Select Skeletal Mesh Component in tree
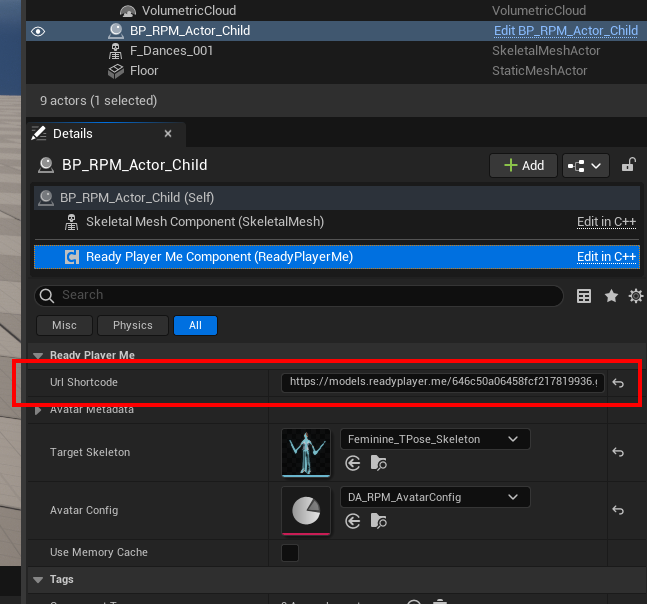 point(204,222)
